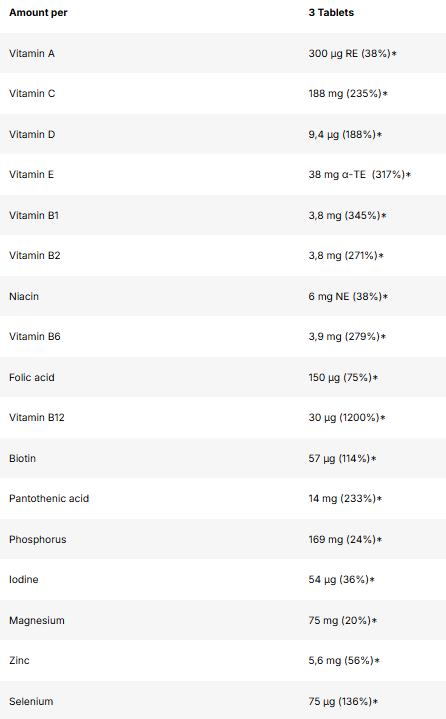Image resolution: width=446 pixels, height=719 pixels.
Task: Select the Folic acid label
Action: (32, 377)
